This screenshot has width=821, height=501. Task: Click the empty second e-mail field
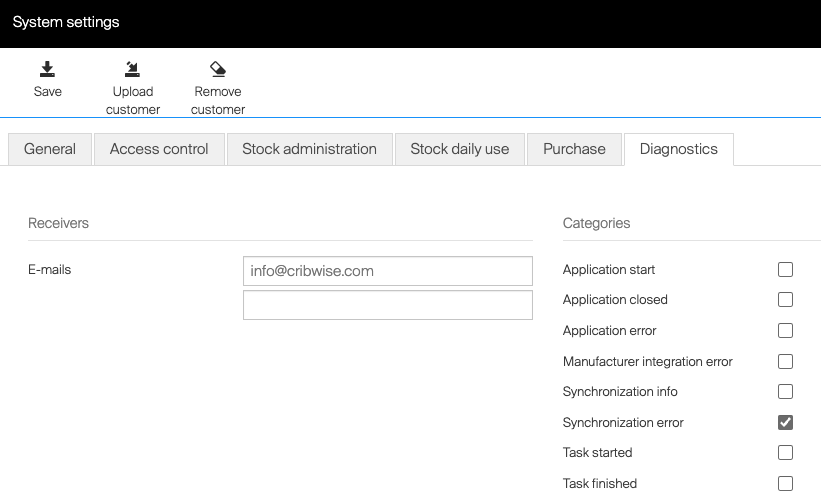[x=387, y=305]
